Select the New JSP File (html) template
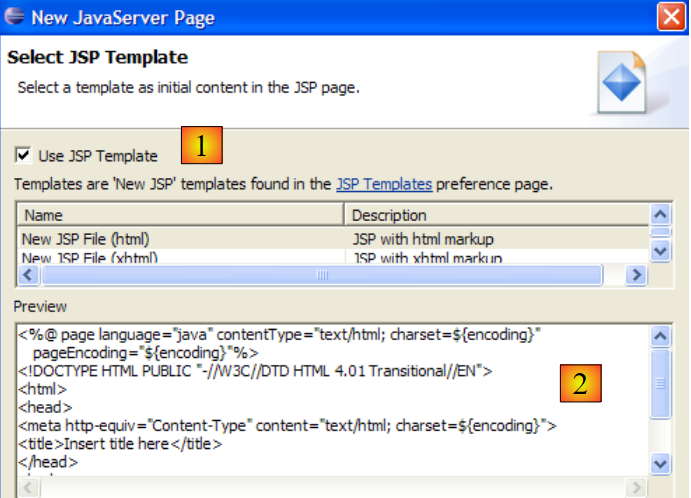Viewport: 691px width, 498px height. point(92,239)
